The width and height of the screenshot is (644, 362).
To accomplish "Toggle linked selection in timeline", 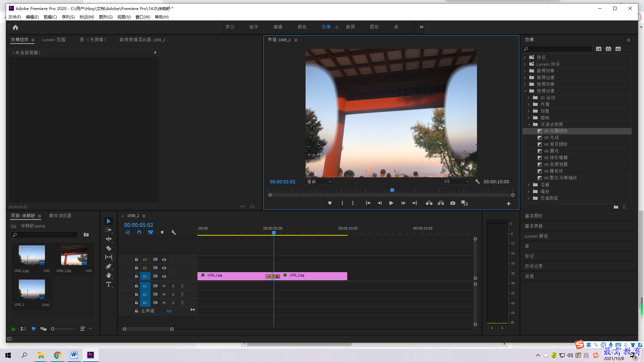I will click(x=151, y=232).
